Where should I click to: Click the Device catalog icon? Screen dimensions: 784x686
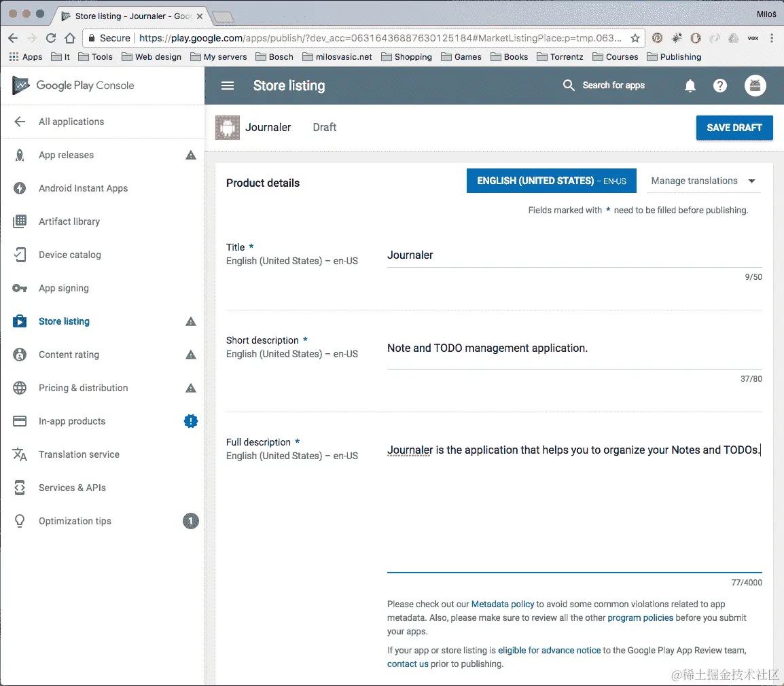[x=20, y=255]
